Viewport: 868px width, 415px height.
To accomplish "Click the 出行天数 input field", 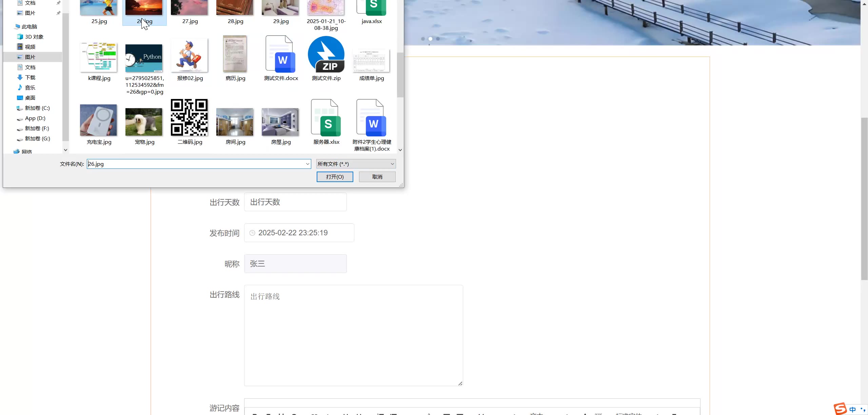I will point(295,202).
